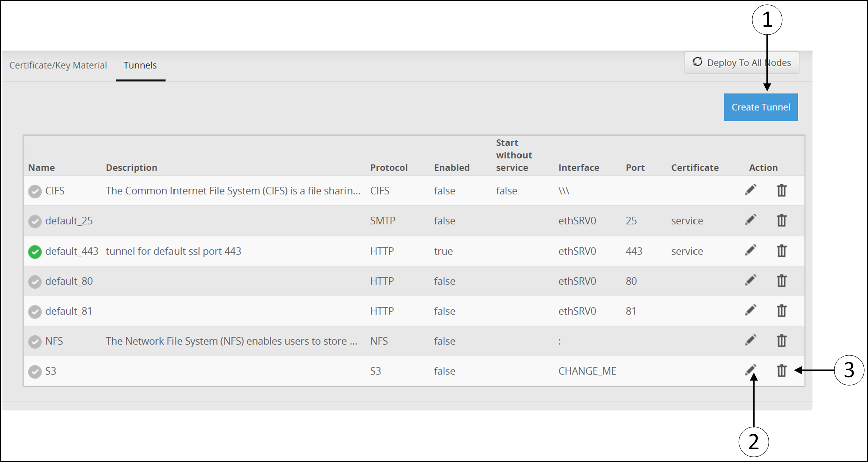Select the NFS tunnel description text
Screen dimensions: 868x462
click(231, 341)
